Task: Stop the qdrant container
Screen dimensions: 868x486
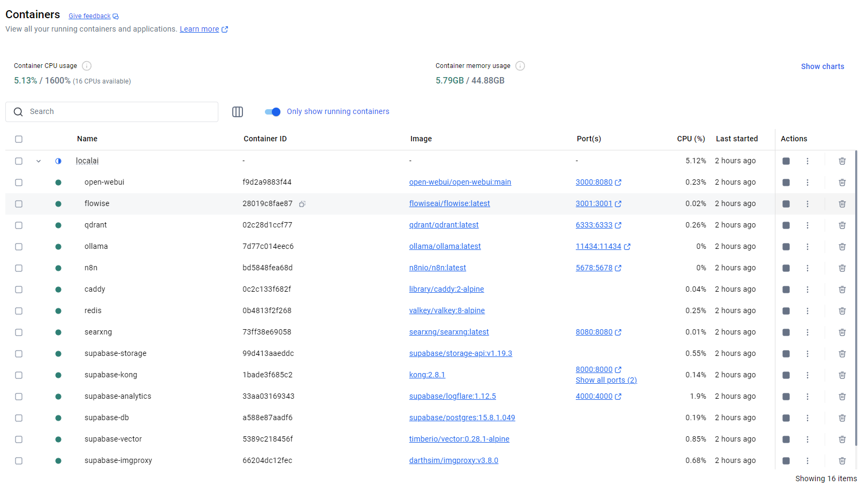Action: (x=786, y=225)
